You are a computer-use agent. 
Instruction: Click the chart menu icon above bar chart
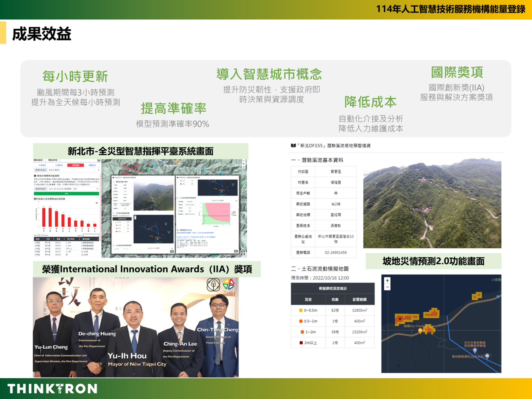pos(97,203)
